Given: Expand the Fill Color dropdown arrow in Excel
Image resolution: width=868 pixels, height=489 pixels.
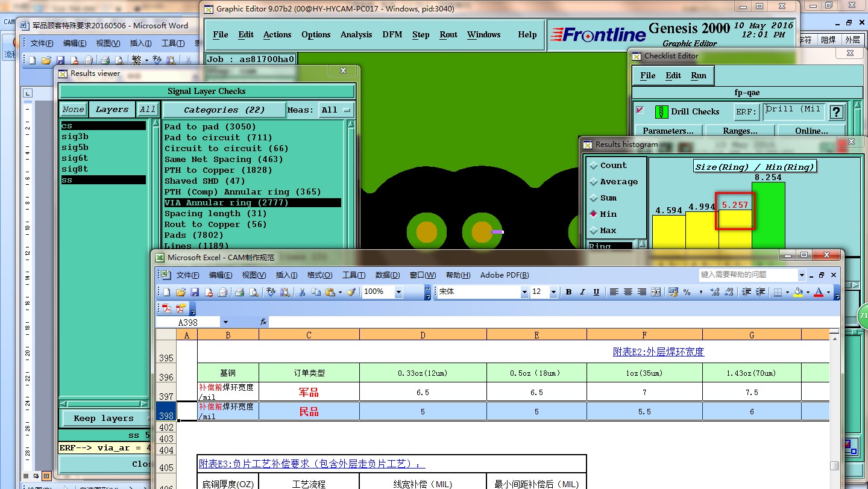Looking at the screenshot, I should coord(808,292).
